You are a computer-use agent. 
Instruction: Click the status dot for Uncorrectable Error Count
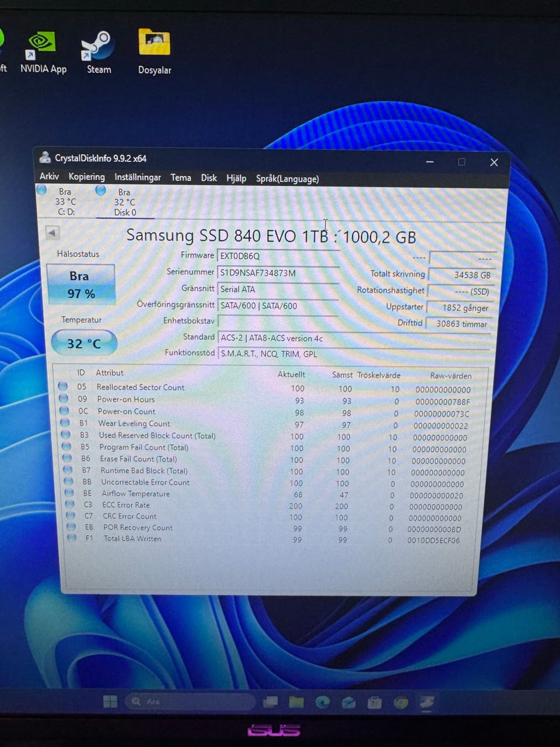pos(69,481)
